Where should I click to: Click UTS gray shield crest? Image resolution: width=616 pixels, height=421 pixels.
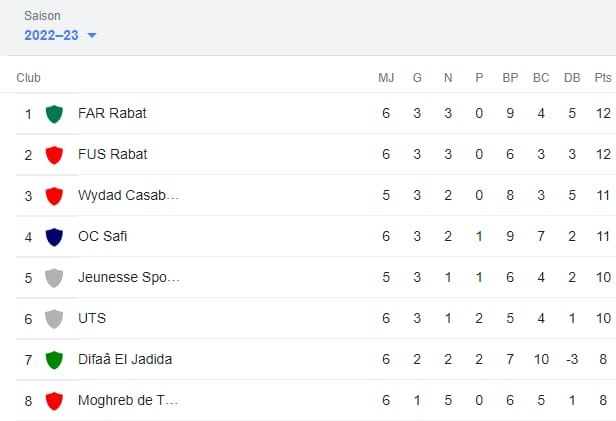point(54,319)
